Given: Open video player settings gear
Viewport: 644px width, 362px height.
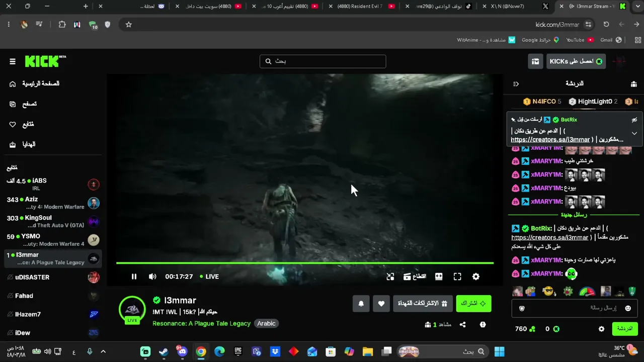Looking at the screenshot, I should [x=476, y=277].
